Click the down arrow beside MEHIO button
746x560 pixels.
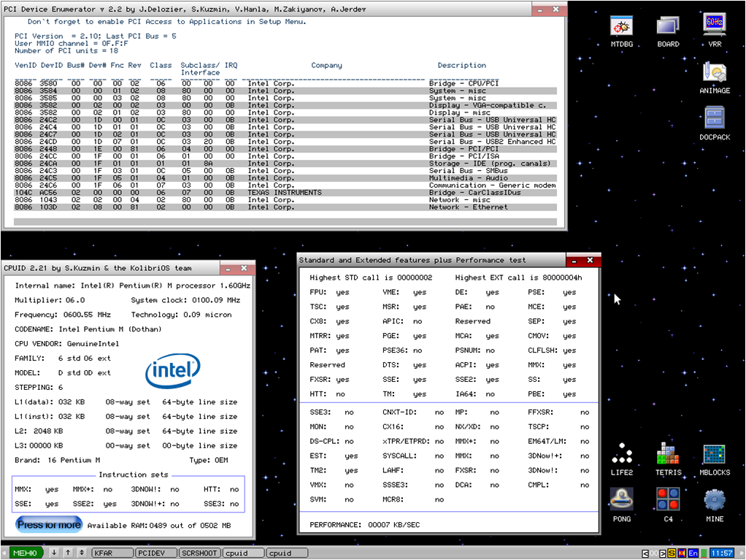click(54, 553)
